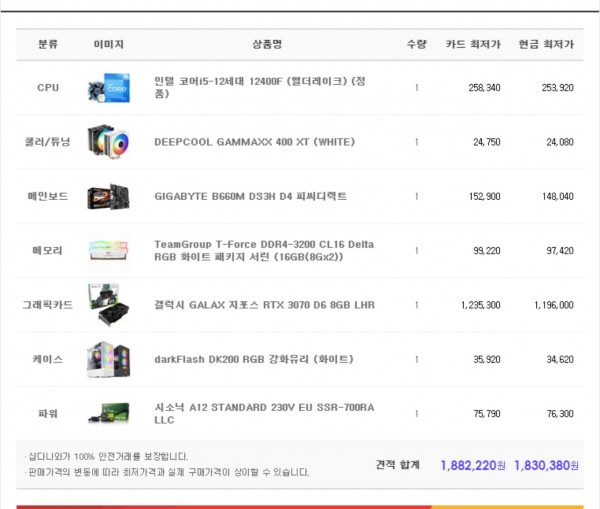
Task: Select the 분류 column header
Action: pyautogui.click(x=48, y=44)
